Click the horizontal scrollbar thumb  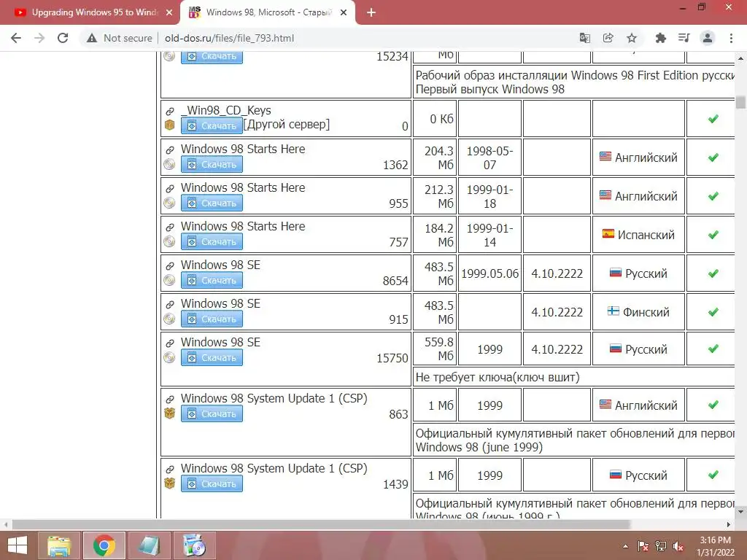pyautogui.click(x=322, y=524)
